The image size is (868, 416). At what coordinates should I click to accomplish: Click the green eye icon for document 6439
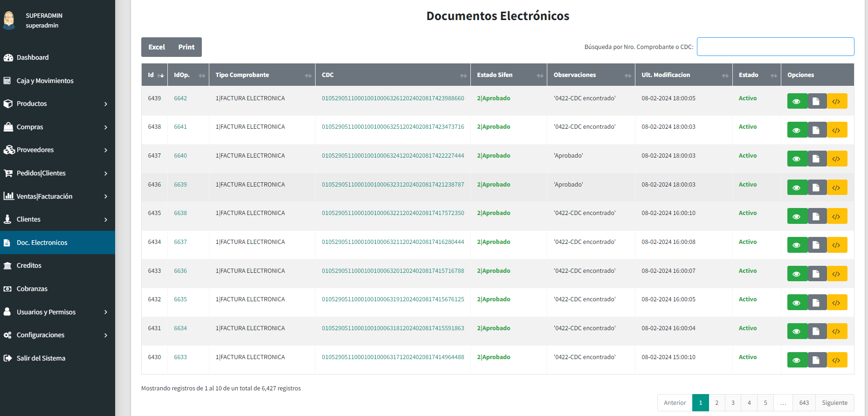797,101
